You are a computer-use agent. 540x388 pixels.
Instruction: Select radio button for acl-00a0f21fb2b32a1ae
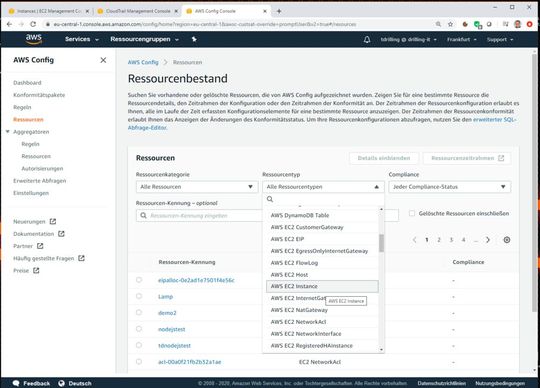click(139, 362)
